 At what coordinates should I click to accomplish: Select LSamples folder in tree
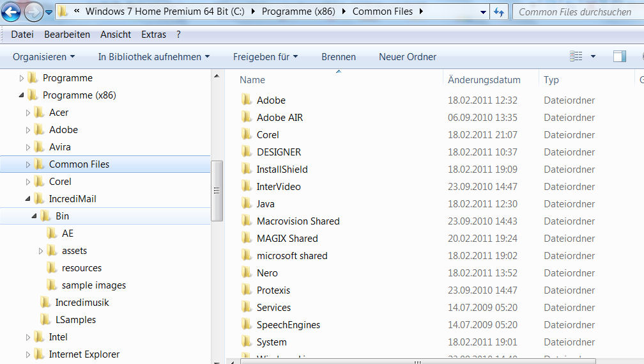click(x=75, y=320)
